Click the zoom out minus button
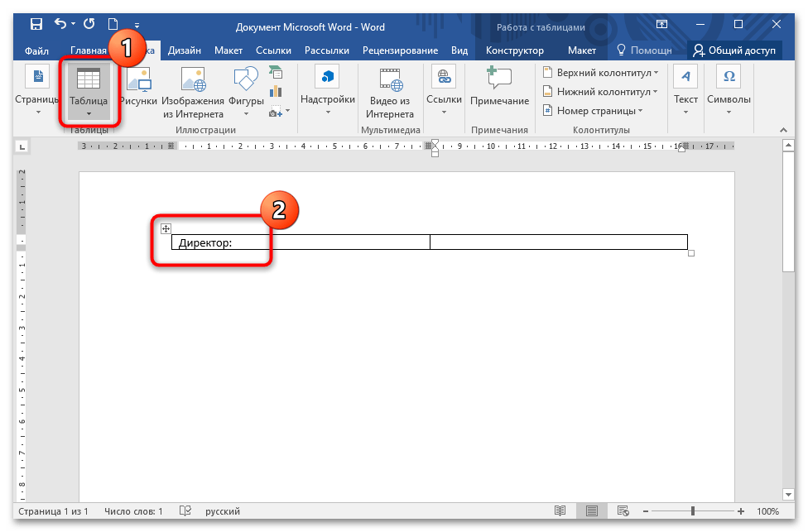Screen dimensions: 808x532 tap(646, 511)
